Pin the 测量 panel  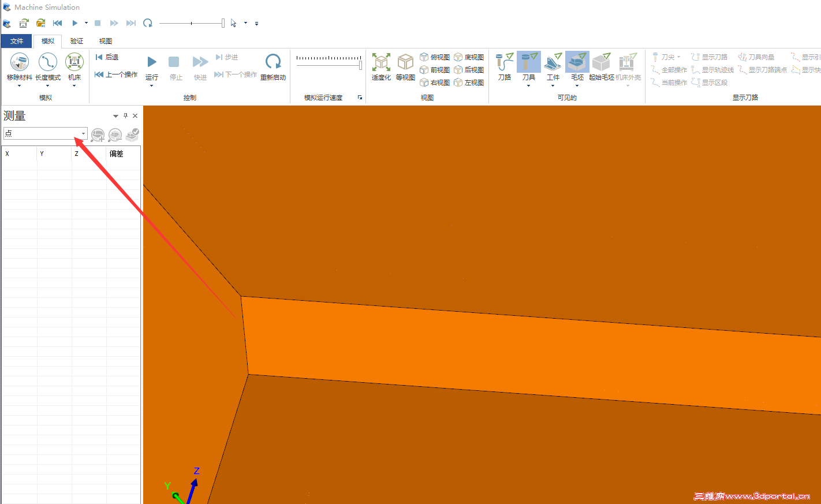125,115
